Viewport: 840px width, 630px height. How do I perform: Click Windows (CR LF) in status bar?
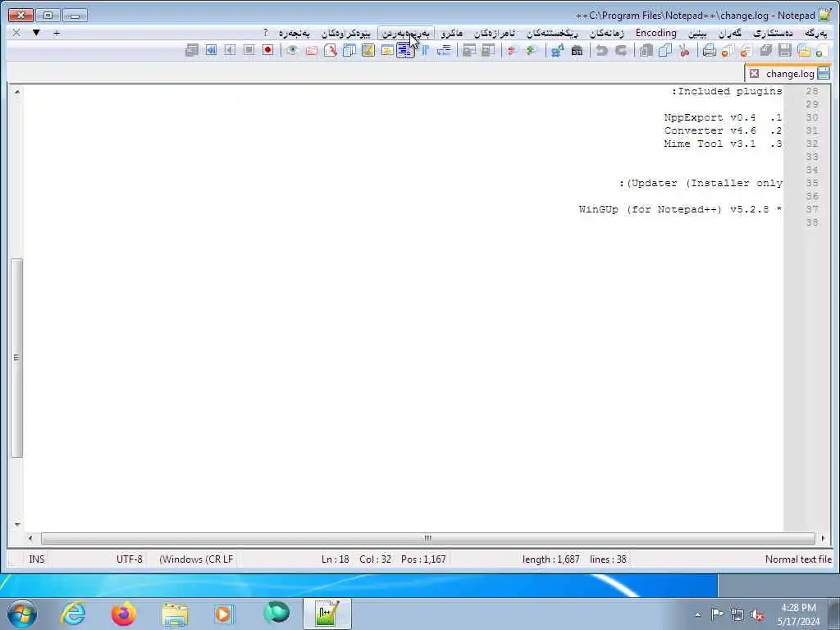[196, 559]
